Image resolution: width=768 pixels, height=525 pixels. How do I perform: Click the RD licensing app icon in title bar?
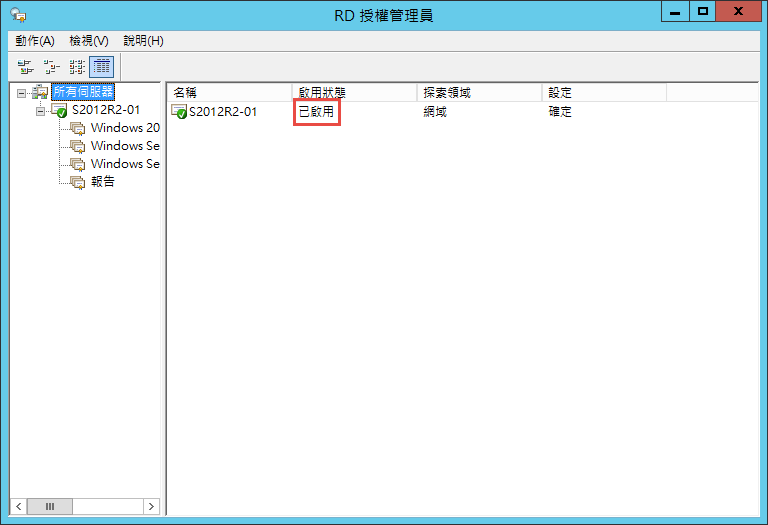click(x=19, y=15)
